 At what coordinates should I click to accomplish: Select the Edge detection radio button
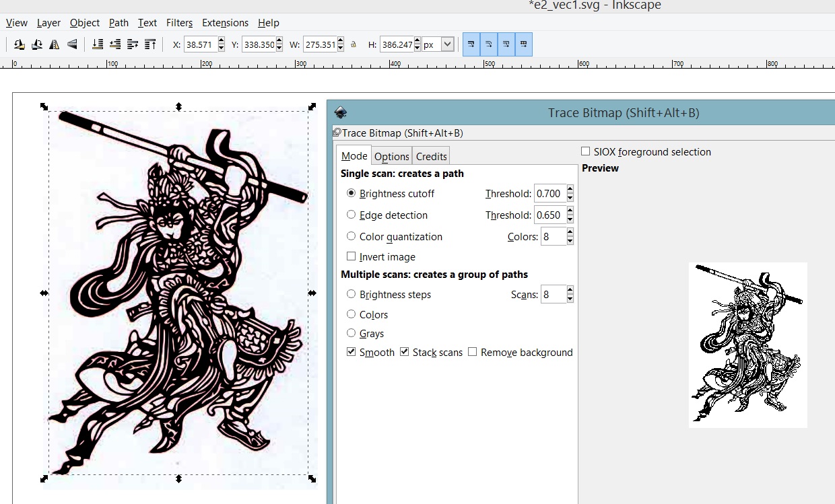(351, 215)
